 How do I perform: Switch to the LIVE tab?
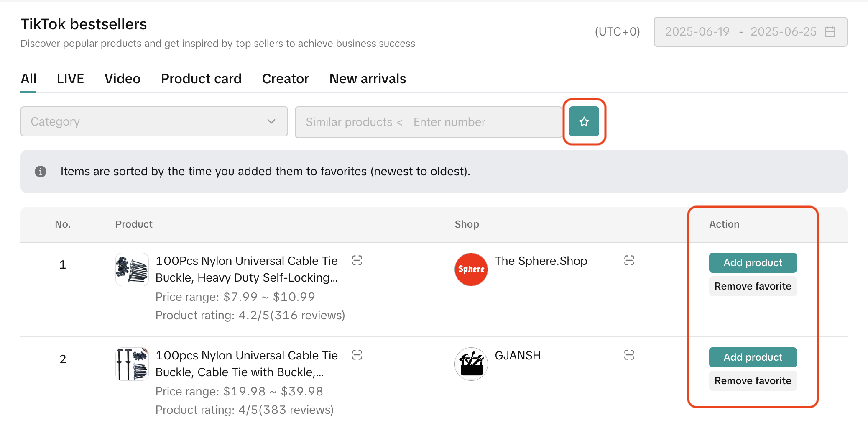[x=70, y=79]
